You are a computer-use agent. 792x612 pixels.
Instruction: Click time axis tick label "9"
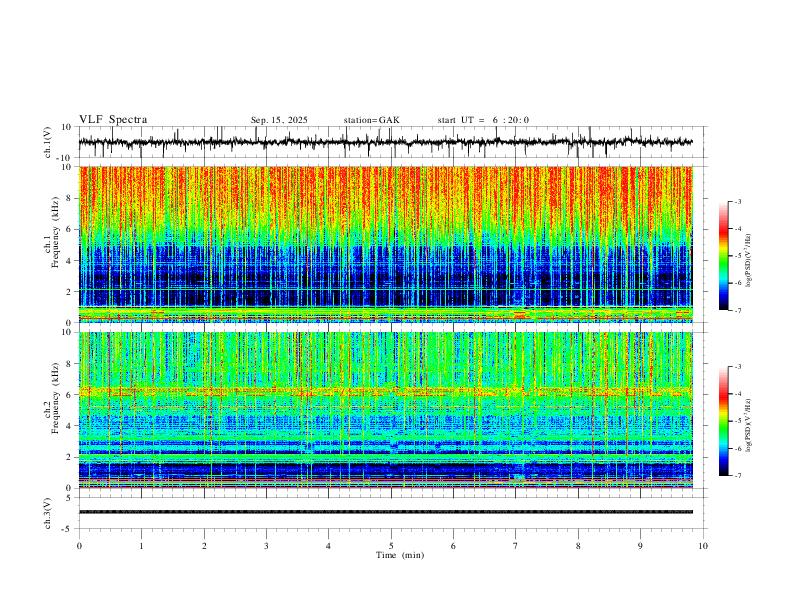point(640,546)
